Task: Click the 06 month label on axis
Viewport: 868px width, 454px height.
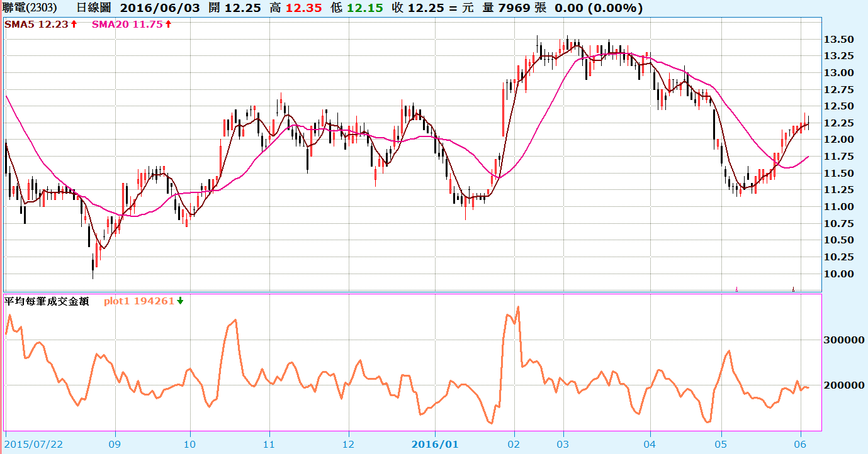Action: [801, 444]
